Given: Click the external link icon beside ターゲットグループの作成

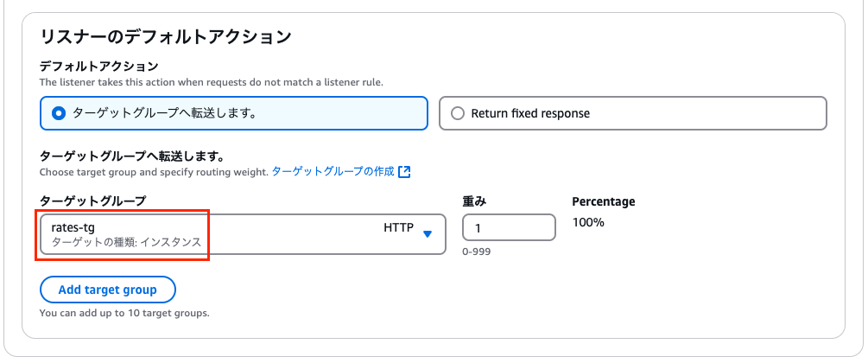Looking at the screenshot, I should [404, 172].
